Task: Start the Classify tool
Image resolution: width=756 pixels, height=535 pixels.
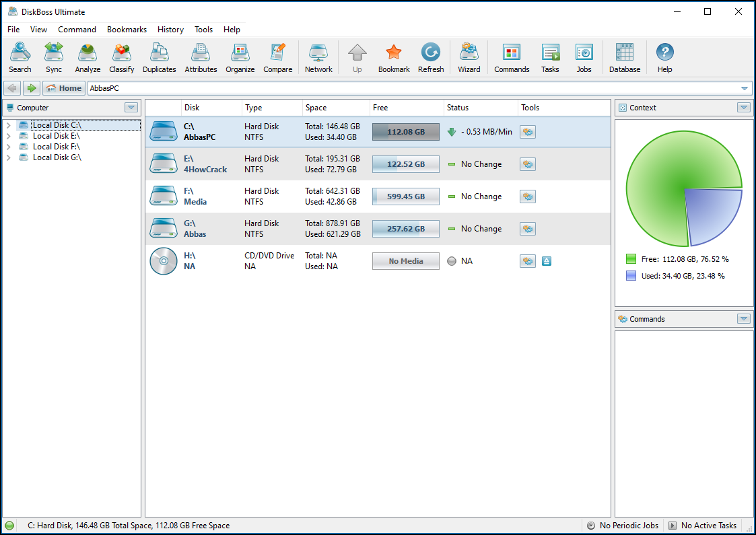Action: (121, 58)
